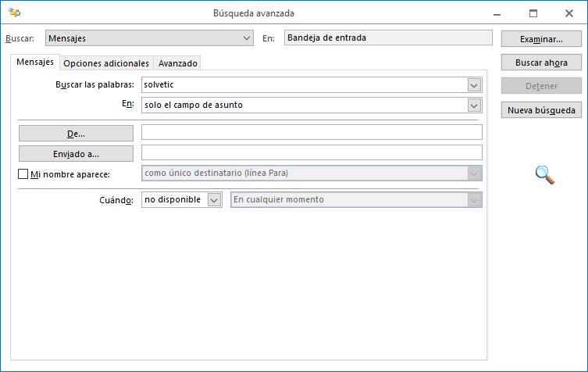This screenshot has width=588, height=372.
Task: Open the 'Enviado a...' recipient picker
Action: pyautogui.click(x=76, y=154)
